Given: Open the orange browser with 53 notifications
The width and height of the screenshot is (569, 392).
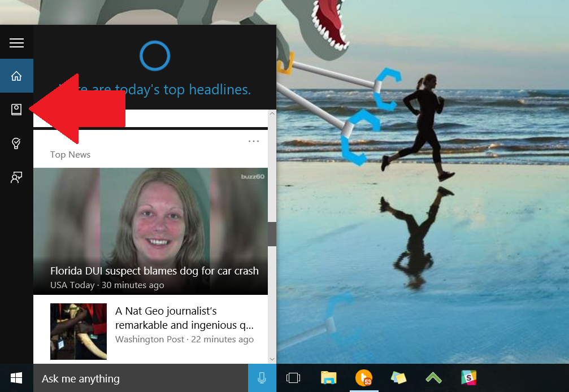Looking at the screenshot, I should pyautogui.click(x=363, y=378).
